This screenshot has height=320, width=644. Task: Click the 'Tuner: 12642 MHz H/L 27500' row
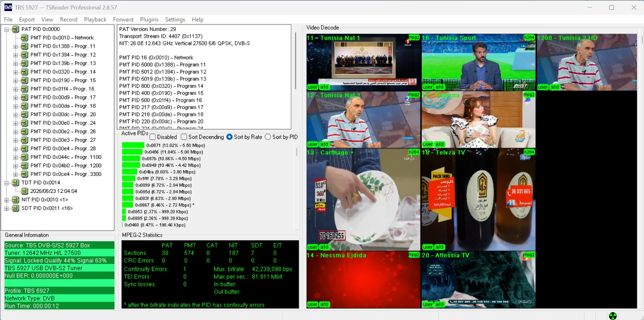pyautogui.click(x=59, y=253)
